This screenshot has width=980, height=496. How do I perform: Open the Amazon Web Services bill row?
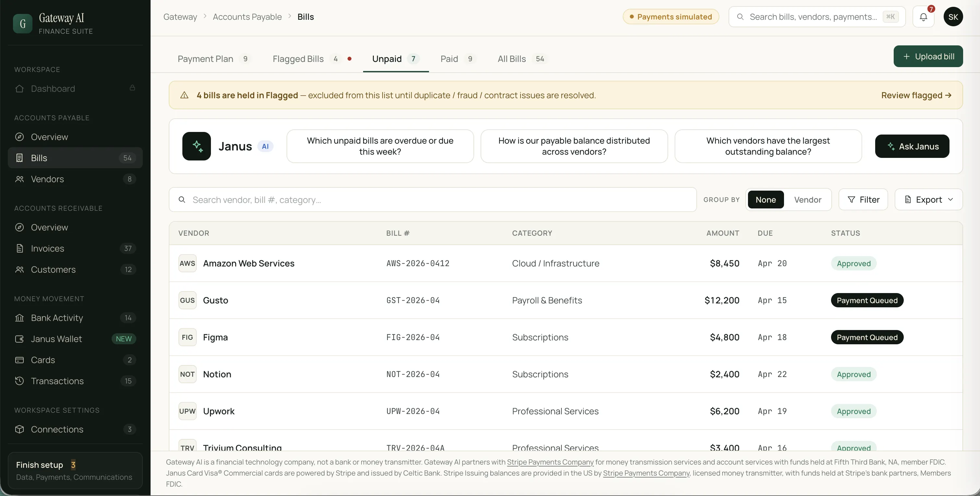566,263
